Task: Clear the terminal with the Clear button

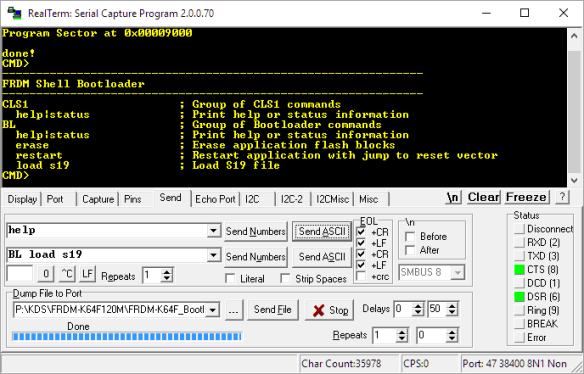Action: tap(483, 197)
